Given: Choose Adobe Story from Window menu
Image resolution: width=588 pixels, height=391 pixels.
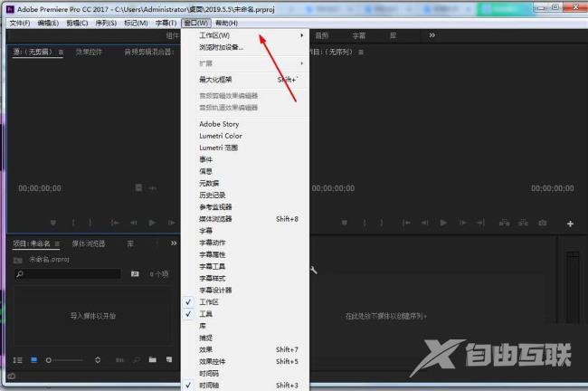Looking at the screenshot, I should pyautogui.click(x=245, y=124).
